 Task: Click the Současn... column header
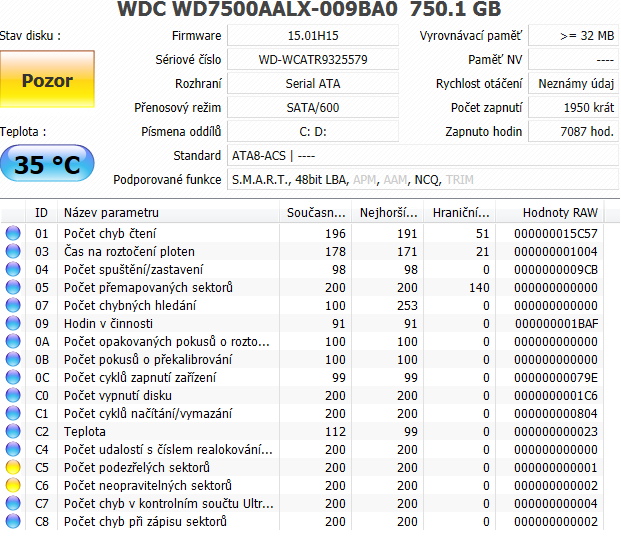pyautogui.click(x=316, y=213)
